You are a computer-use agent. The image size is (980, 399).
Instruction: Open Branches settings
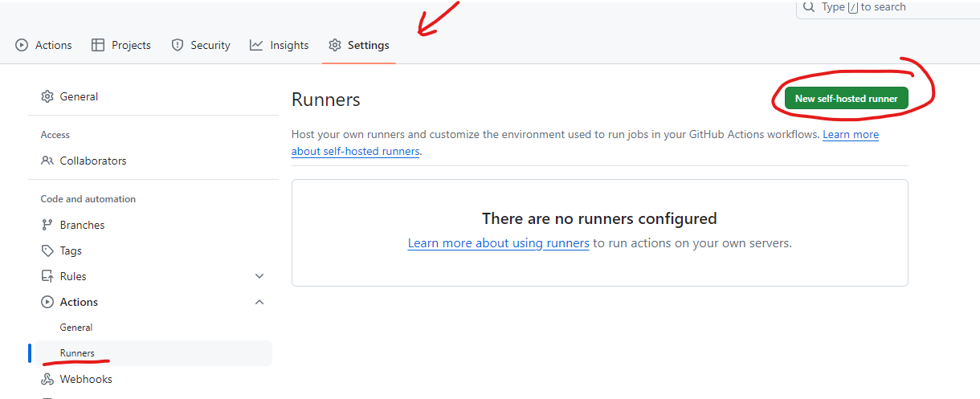click(153, 225)
